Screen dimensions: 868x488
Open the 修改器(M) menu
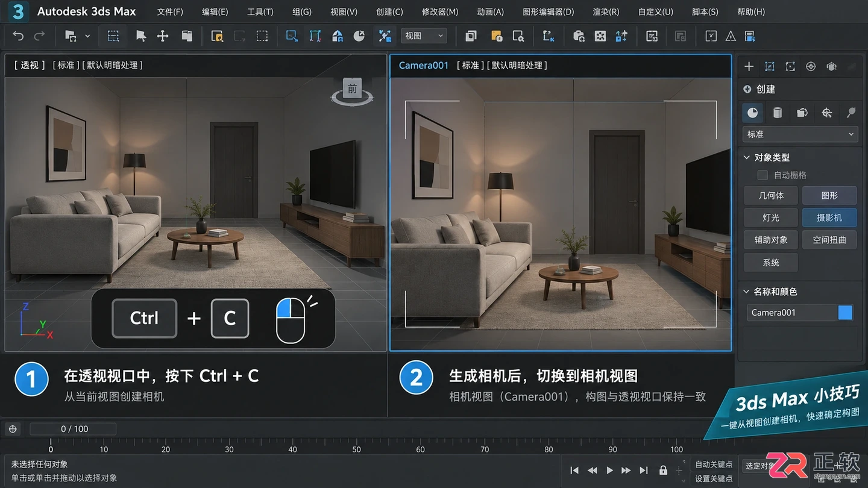pyautogui.click(x=440, y=11)
